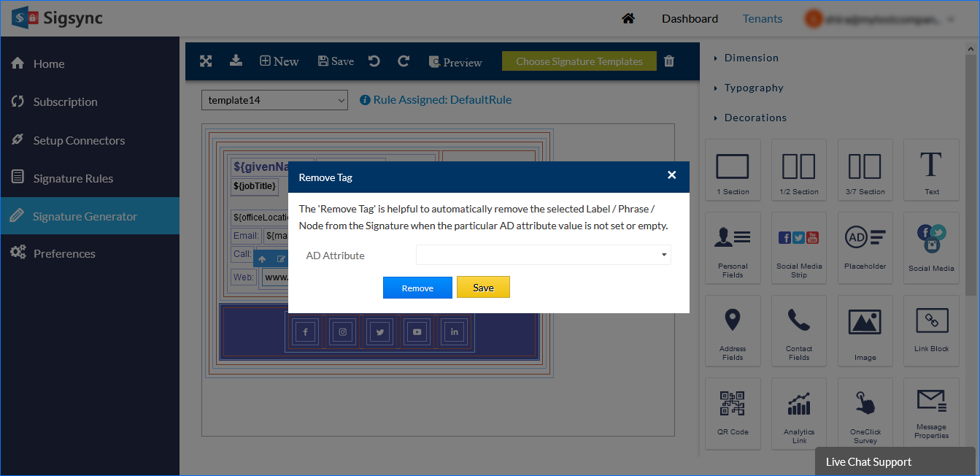Click the trash delete icon in toolbar
Screen dimensions: 980x476
point(669,61)
